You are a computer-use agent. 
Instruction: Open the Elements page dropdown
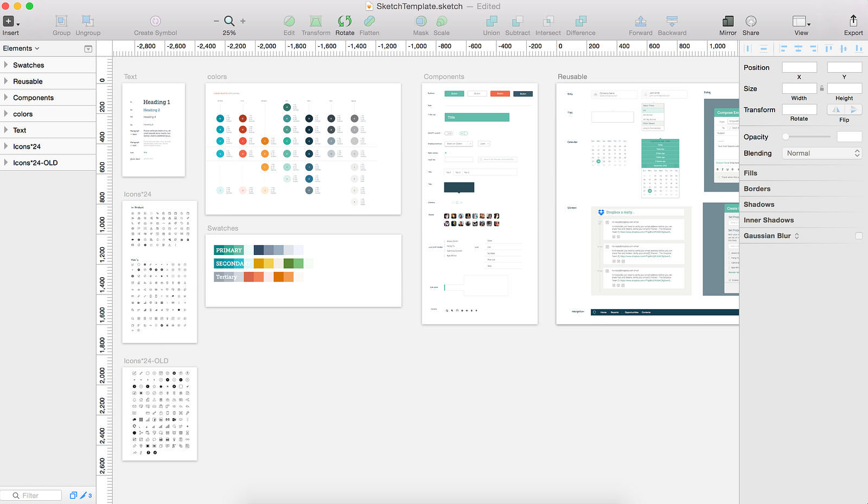tap(22, 48)
